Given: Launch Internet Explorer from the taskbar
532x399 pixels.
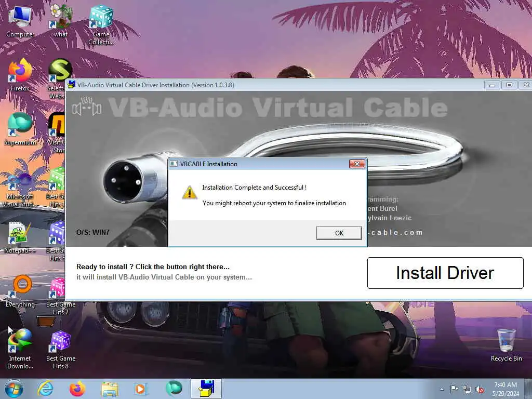Looking at the screenshot, I should (x=45, y=389).
